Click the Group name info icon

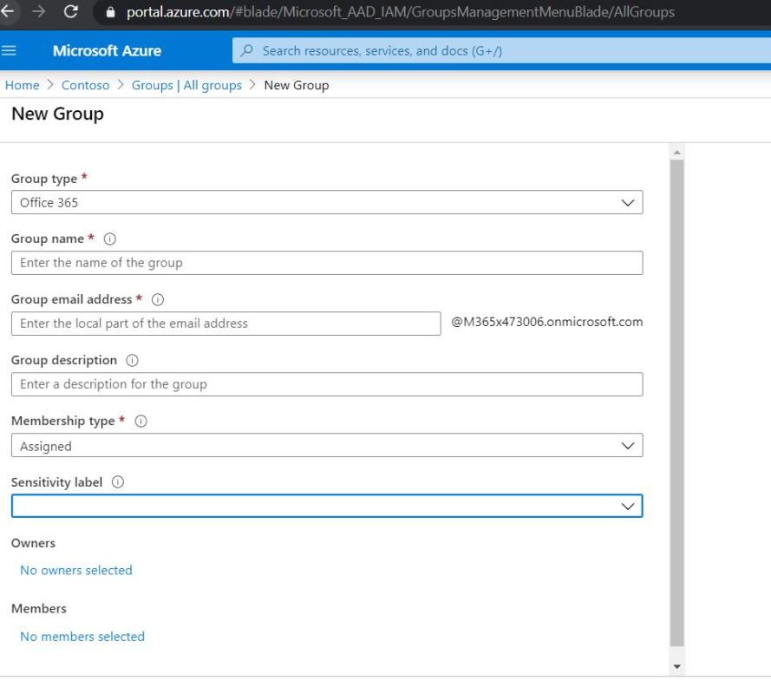pos(109,239)
